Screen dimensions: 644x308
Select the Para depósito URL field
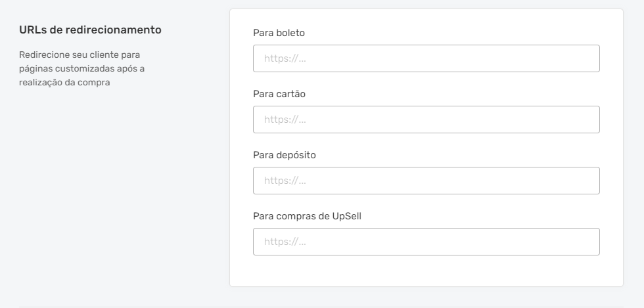[426, 181]
